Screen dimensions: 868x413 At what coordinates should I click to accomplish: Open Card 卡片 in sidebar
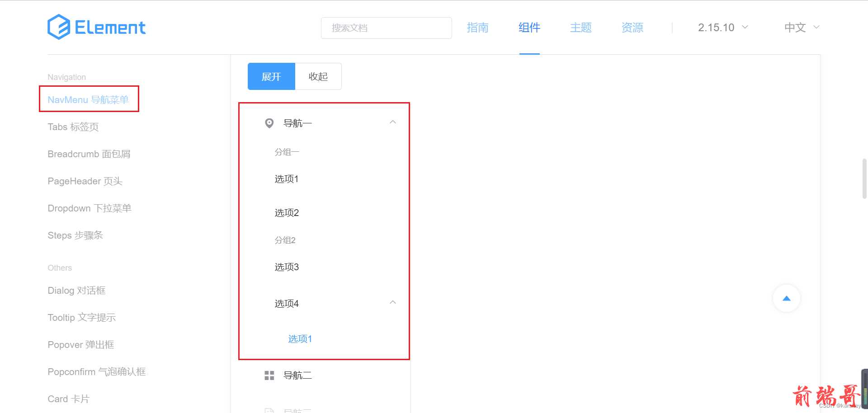click(x=69, y=399)
